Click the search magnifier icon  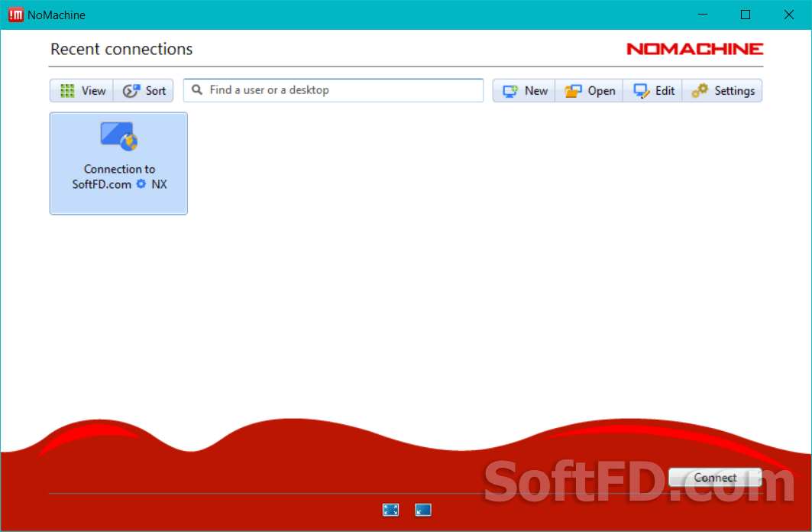pos(197,89)
